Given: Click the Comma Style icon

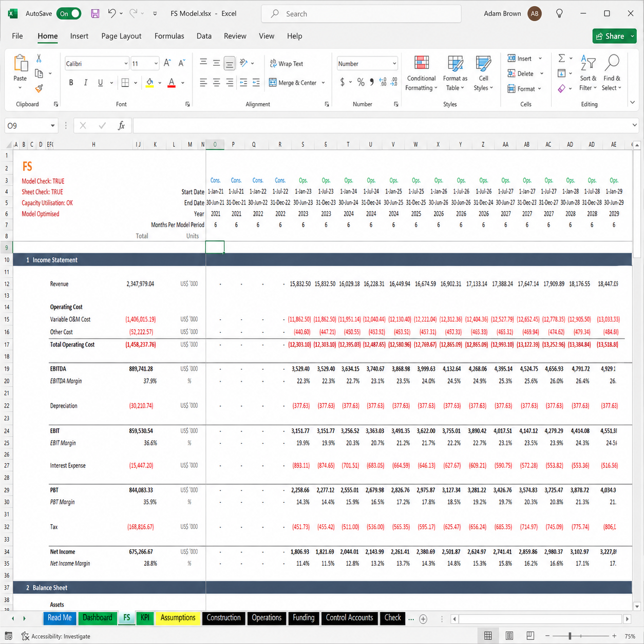Looking at the screenshot, I should click(x=371, y=82).
